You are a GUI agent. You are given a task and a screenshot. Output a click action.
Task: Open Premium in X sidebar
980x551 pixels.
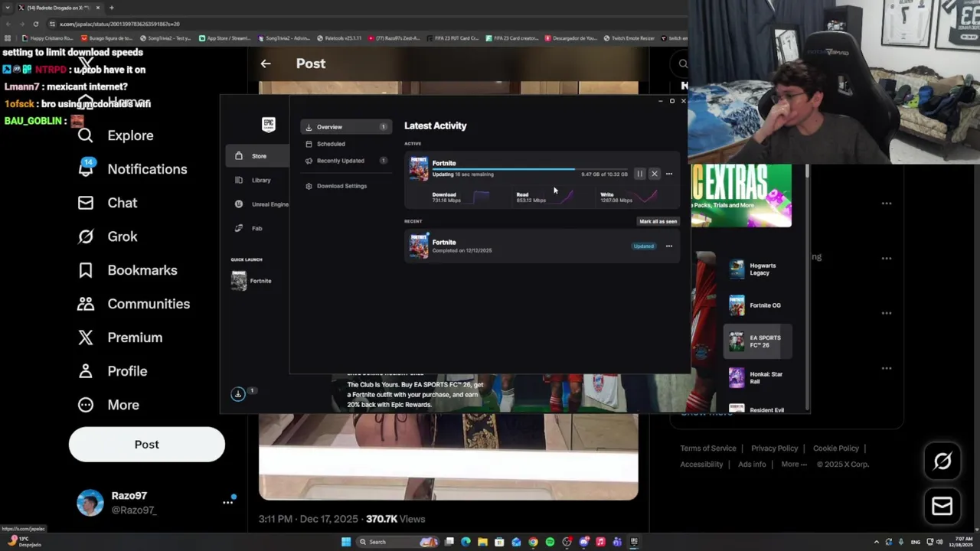pyautogui.click(x=120, y=337)
